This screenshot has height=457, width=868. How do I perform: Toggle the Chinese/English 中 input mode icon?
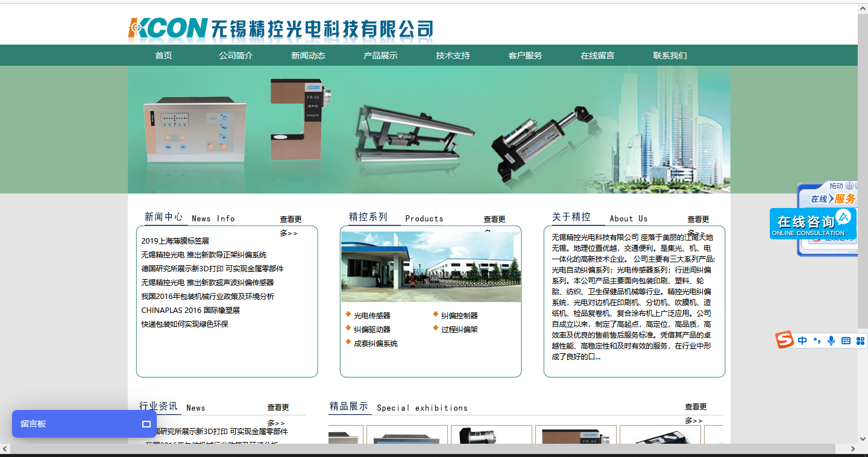802,341
